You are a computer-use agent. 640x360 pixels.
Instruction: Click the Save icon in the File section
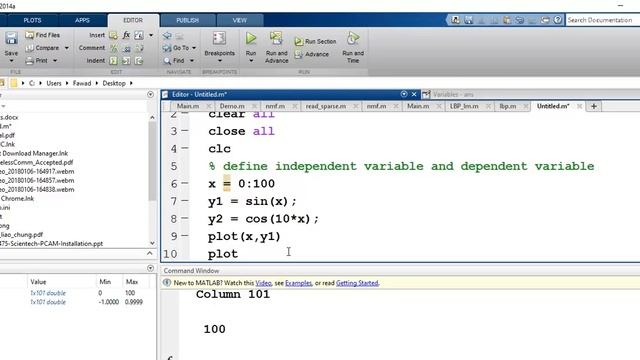(x=11, y=38)
